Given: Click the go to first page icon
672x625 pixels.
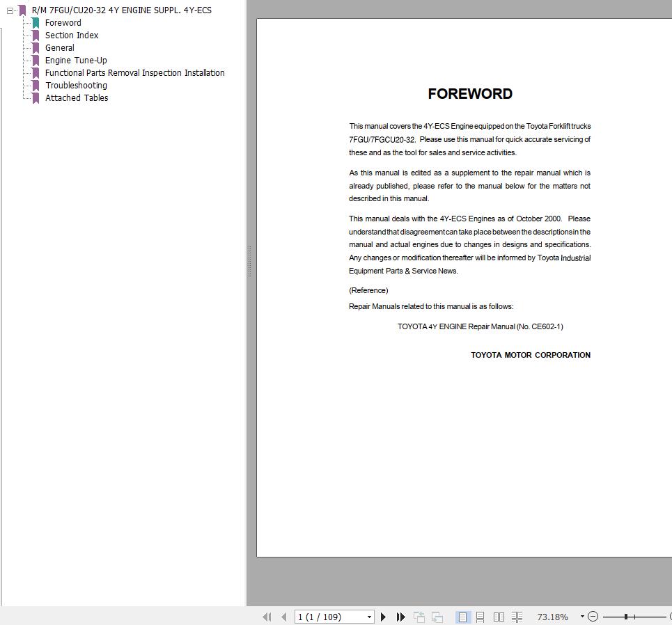Looking at the screenshot, I should pos(267,617).
